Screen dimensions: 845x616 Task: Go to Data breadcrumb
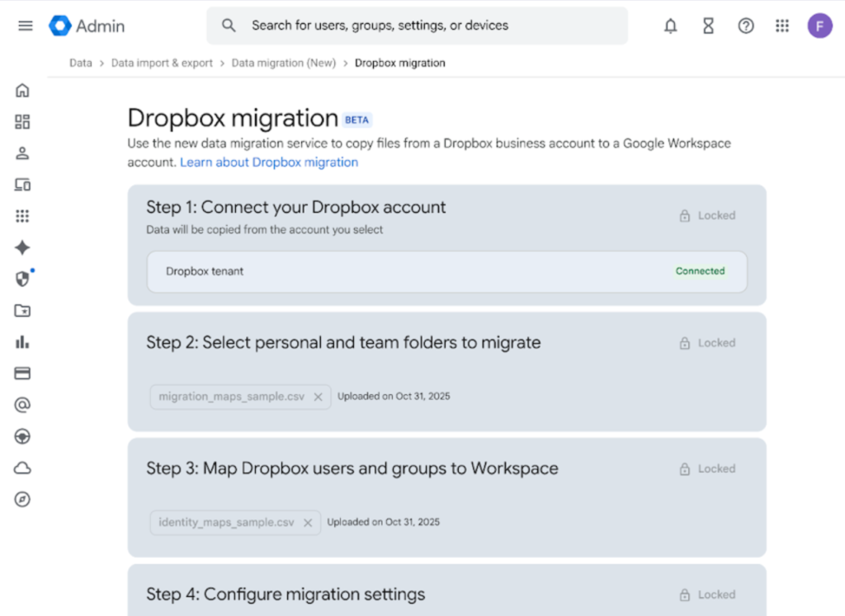[81, 63]
